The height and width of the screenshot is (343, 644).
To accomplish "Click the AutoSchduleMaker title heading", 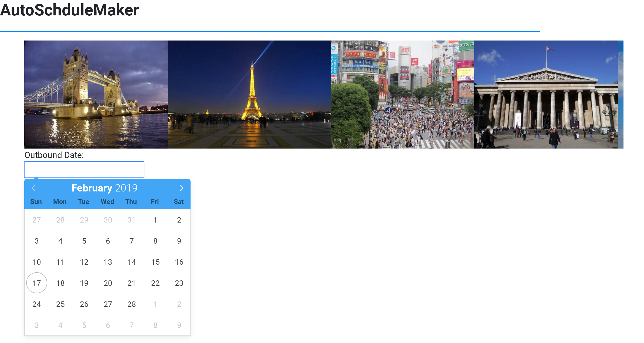I will [69, 10].
